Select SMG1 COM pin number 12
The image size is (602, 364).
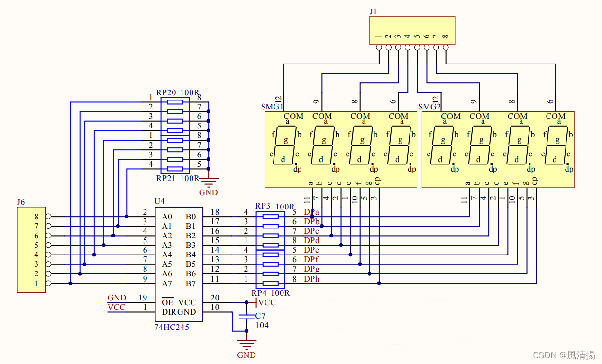click(x=279, y=99)
